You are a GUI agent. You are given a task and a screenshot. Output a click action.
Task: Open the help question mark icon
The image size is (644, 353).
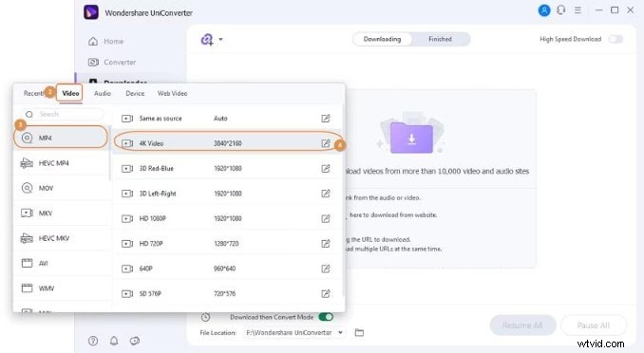(93, 341)
